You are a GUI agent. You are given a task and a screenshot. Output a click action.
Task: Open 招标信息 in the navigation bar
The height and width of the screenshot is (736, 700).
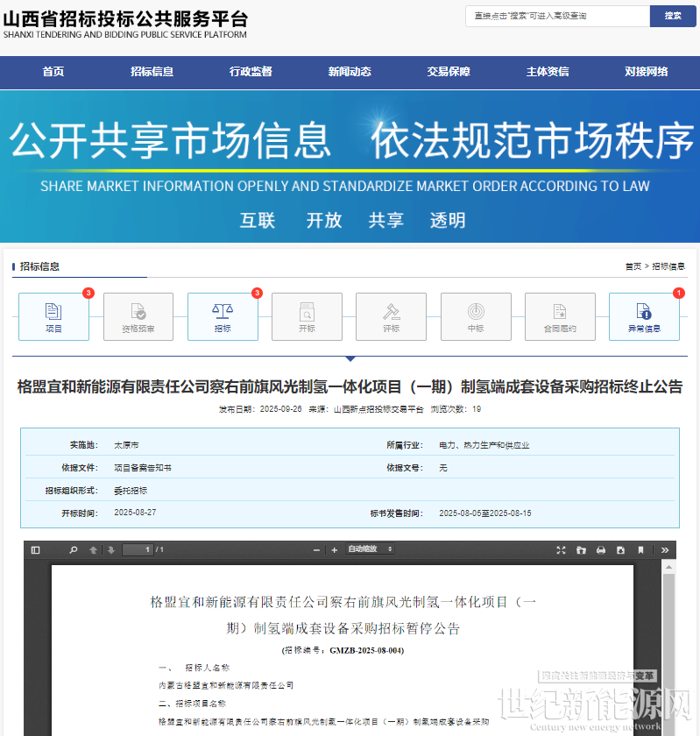click(x=152, y=72)
